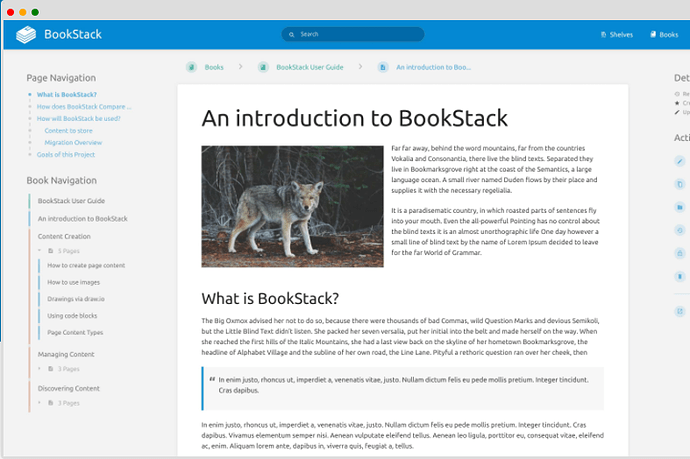This screenshot has height=459, width=690.
Task: Click the green maximize window button
Action: point(35,12)
